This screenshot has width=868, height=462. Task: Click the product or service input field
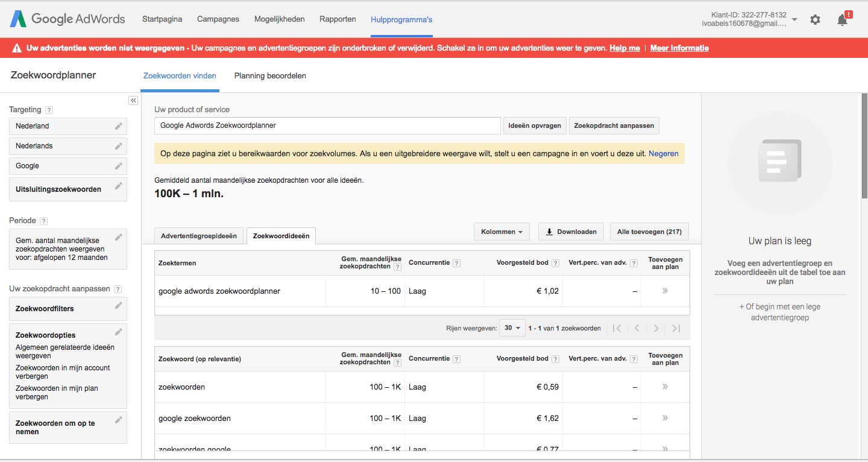point(327,125)
